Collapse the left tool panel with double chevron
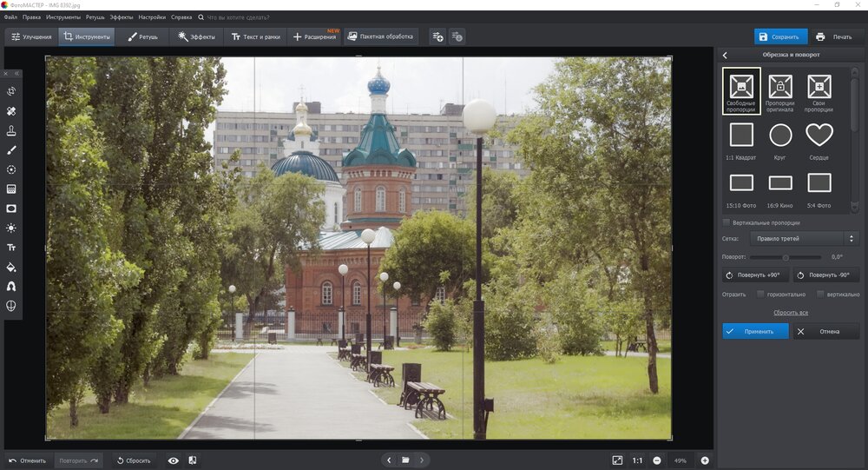Screen dimensions: 868x470 tap(16, 74)
